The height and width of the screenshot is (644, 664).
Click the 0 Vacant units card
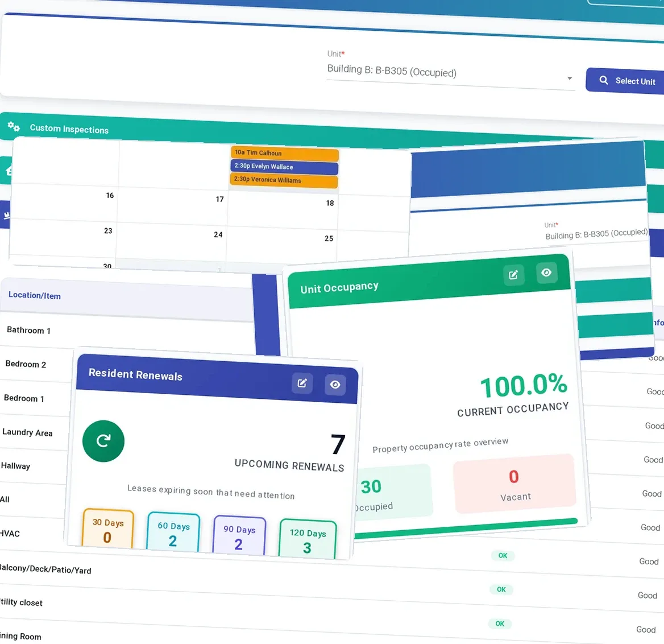[x=514, y=484]
